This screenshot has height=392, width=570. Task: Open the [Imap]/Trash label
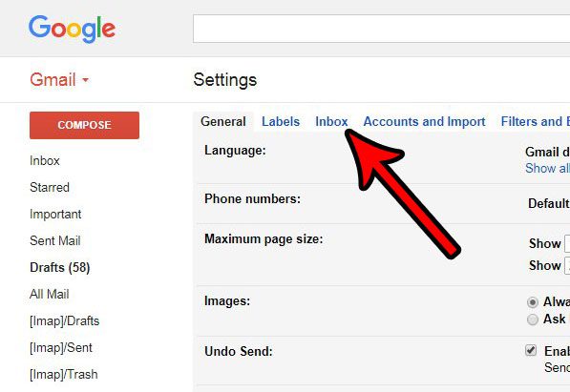click(x=64, y=374)
